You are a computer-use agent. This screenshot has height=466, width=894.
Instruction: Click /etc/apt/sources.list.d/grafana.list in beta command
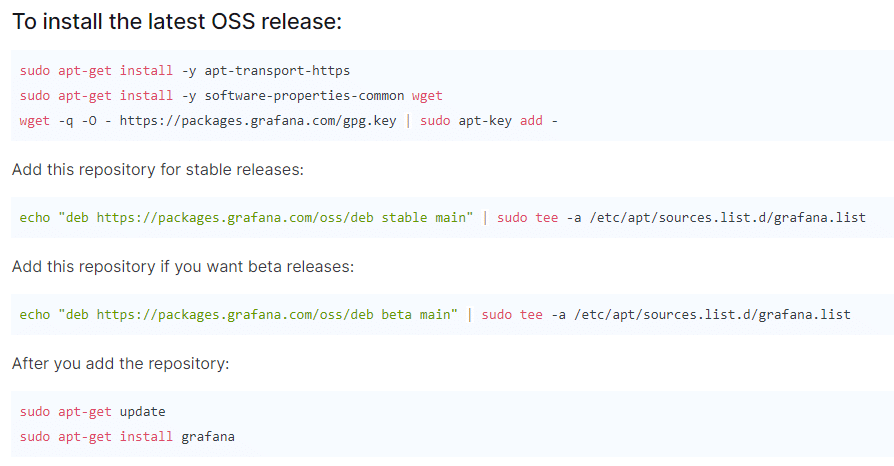click(712, 315)
